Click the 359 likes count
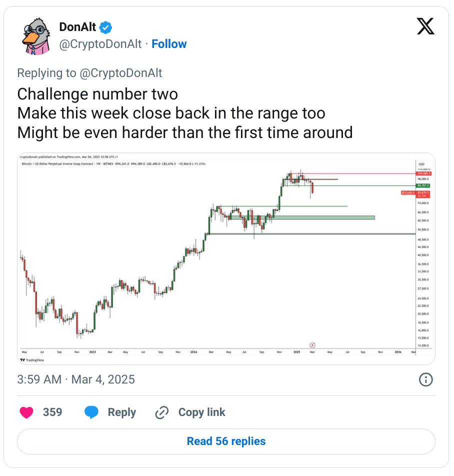The width and height of the screenshot is (454, 476). [52, 412]
